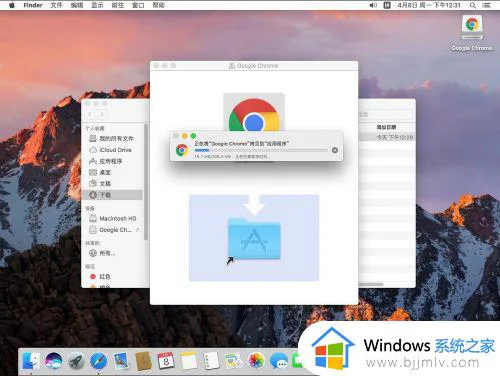The height and width of the screenshot is (376, 500).
Task: Open Safari from the Dock
Action: click(99, 361)
